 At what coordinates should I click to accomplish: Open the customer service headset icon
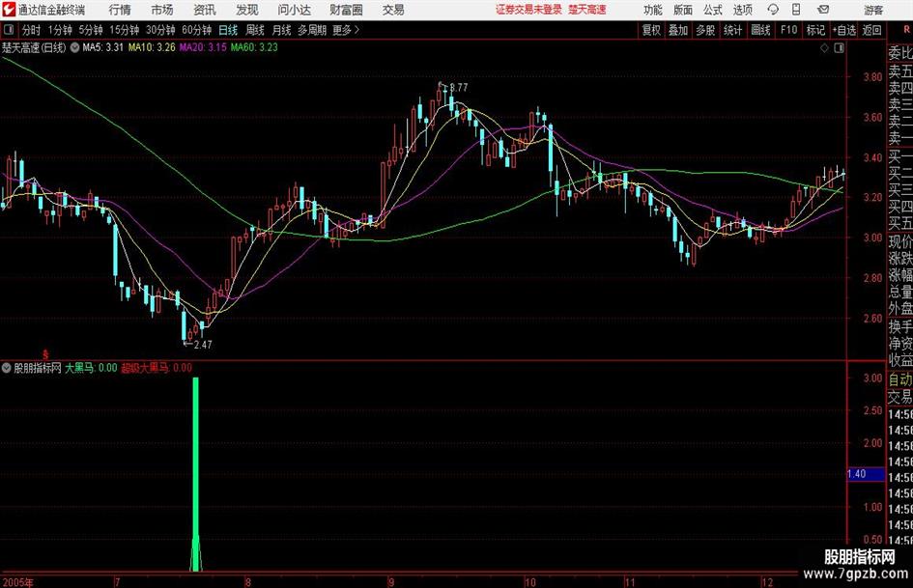[x=773, y=10]
